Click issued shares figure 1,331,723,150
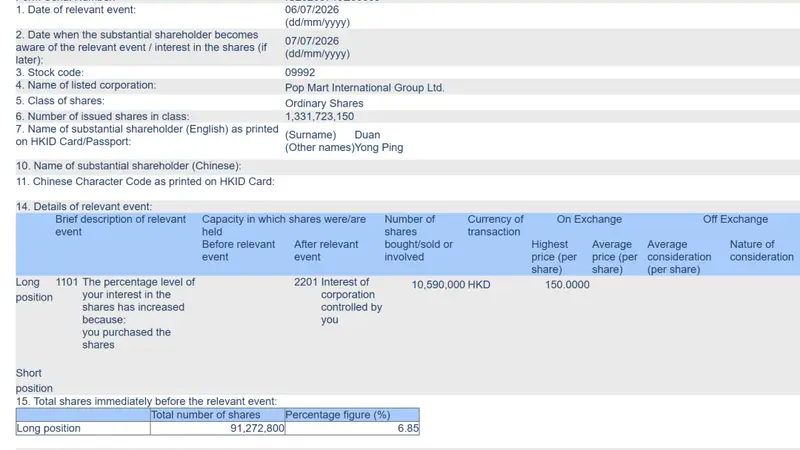This screenshot has height=450, width=800. 319,116
